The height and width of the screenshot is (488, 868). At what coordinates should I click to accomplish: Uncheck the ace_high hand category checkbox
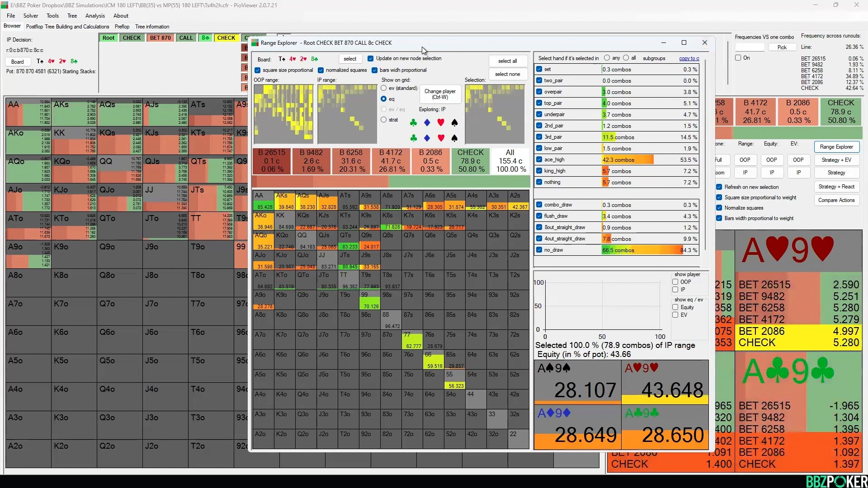coord(539,160)
